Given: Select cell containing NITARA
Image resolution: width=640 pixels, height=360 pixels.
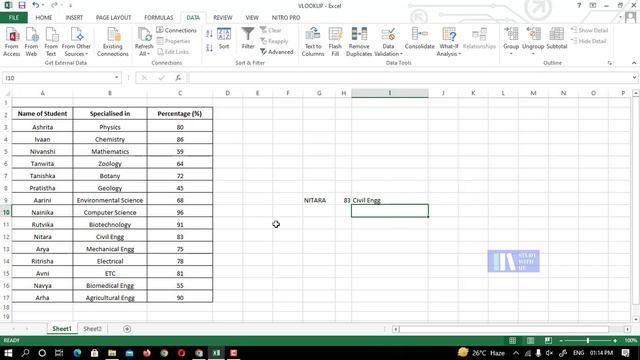Looking at the screenshot, I should pos(319,200).
